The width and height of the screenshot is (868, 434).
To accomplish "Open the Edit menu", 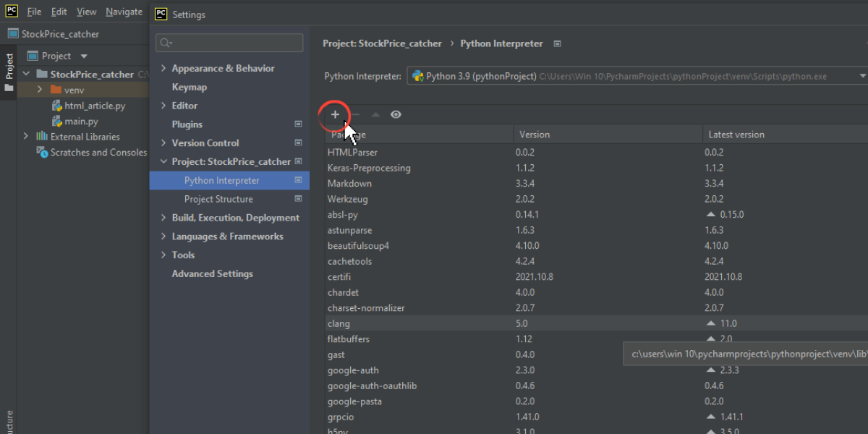I will pos(59,12).
